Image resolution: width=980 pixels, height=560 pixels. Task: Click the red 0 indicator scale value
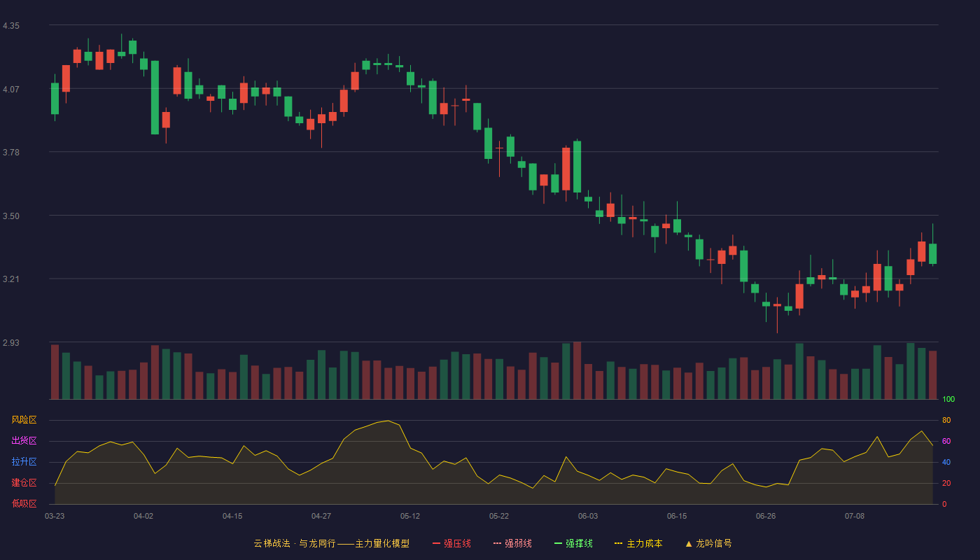coord(944,504)
